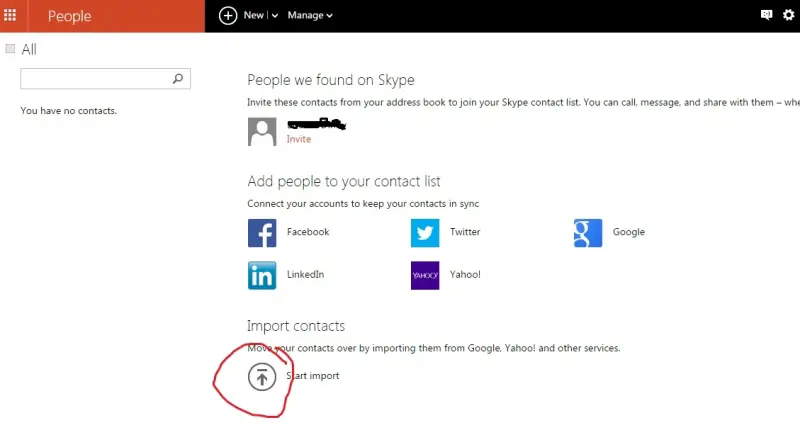This screenshot has height=447, width=800.
Task: Click the redacted Skype contact name
Action: (316, 124)
